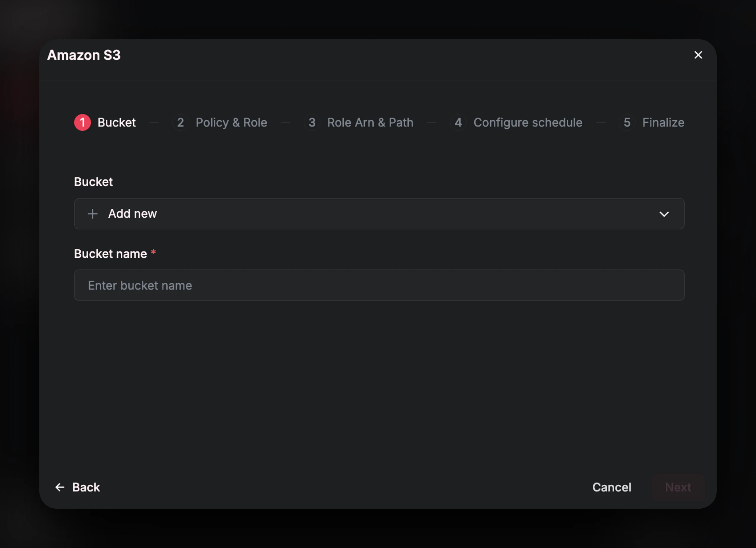Image resolution: width=756 pixels, height=548 pixels.
Task: Click step 2 number circle
Action: coord(180,122)
